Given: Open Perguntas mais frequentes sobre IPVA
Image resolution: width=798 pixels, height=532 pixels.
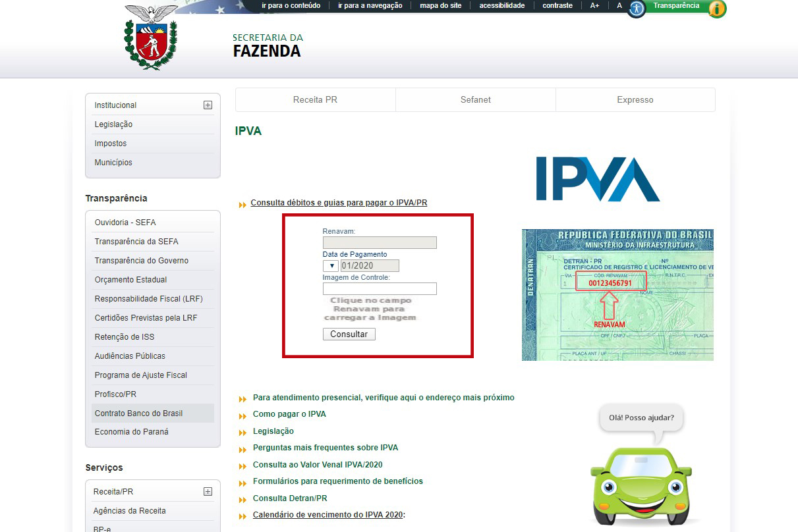Looking at the screenshot, I should tap(326, 447).
